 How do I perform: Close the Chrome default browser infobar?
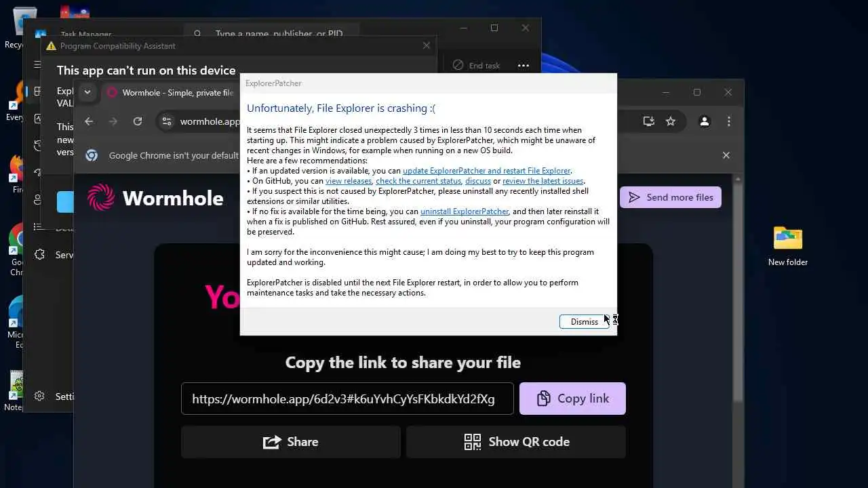pos(726,155)
